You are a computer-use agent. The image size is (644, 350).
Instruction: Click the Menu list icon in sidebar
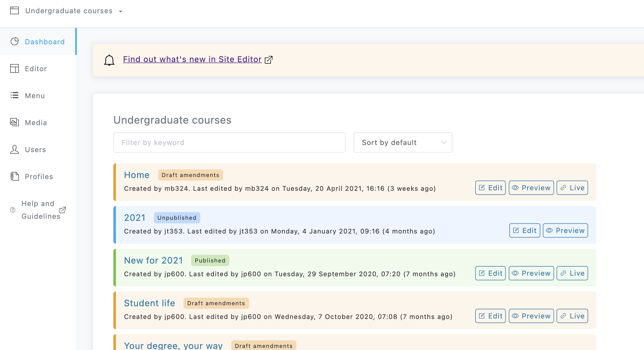14,95
